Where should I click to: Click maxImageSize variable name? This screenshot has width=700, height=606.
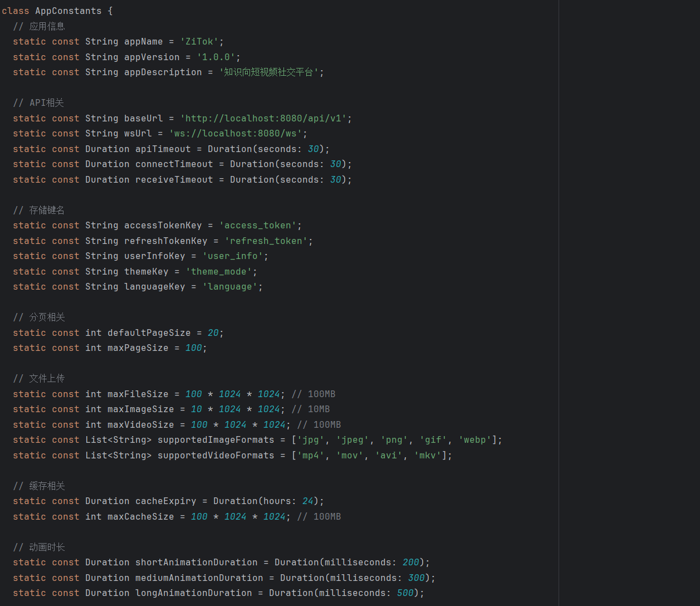(141, 409)
